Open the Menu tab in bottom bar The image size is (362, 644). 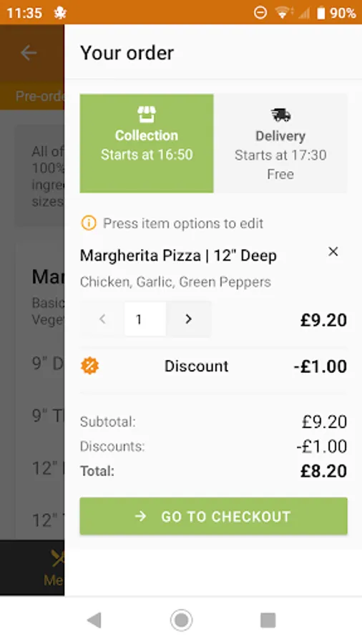pyautogui.click(x=54, y=568)
